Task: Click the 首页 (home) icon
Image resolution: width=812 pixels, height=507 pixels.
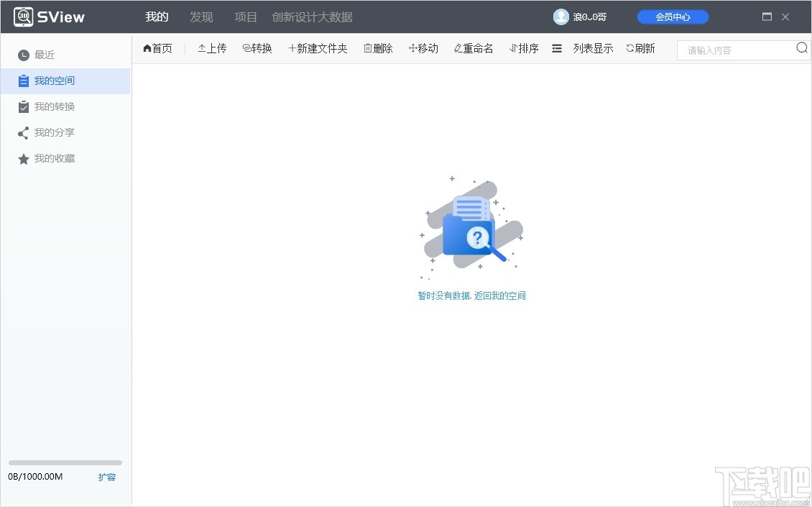Action: [157, 48]
